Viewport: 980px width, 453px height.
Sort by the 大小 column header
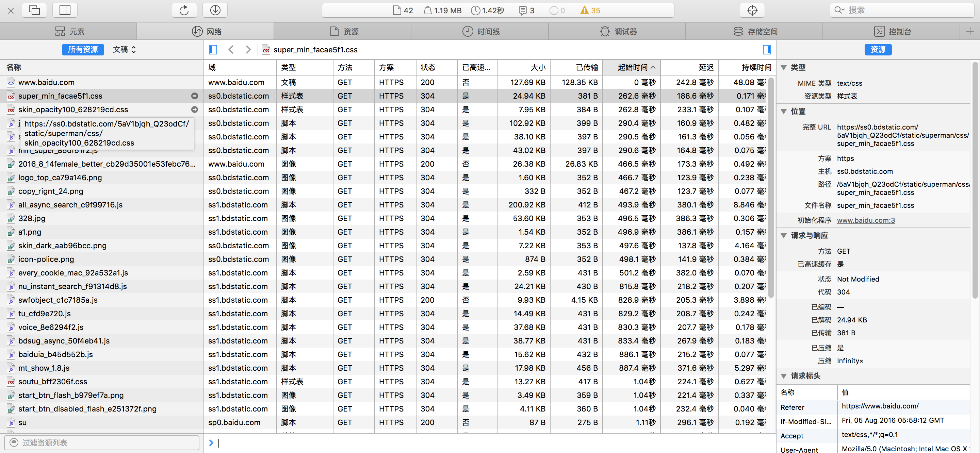[x=524, y=67]
